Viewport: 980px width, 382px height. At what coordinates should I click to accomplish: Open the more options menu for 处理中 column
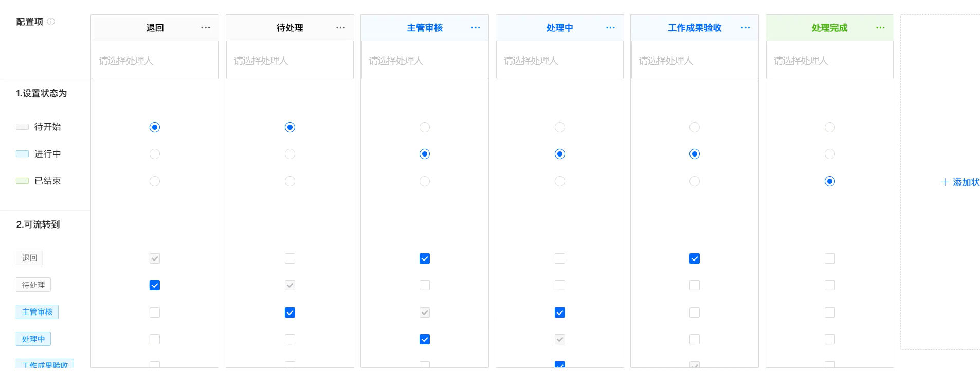point(610,28)
